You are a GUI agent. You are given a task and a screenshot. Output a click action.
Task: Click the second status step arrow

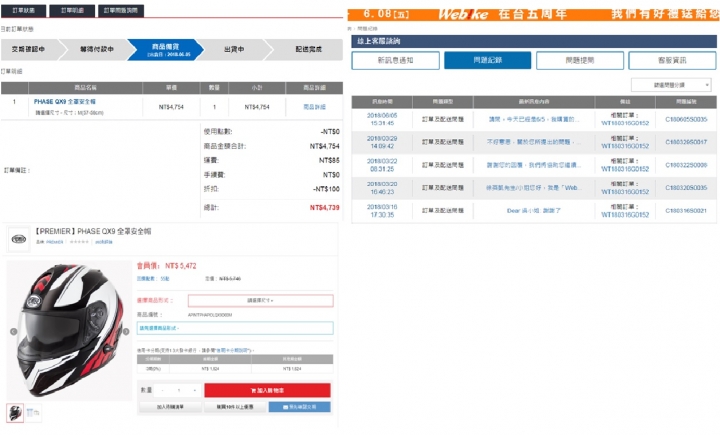(x=96, y=50)
